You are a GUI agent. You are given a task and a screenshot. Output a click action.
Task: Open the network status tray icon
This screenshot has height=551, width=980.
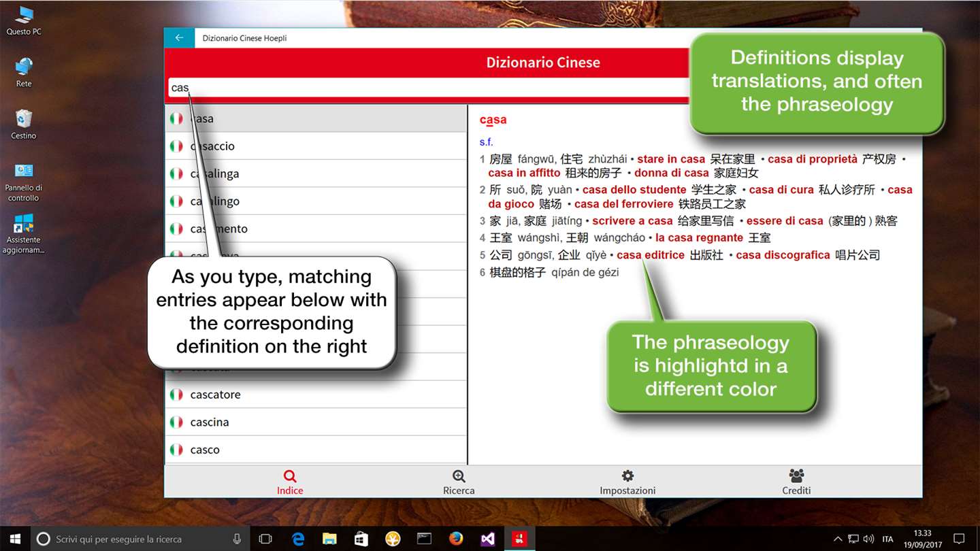(x=853, y=539)
